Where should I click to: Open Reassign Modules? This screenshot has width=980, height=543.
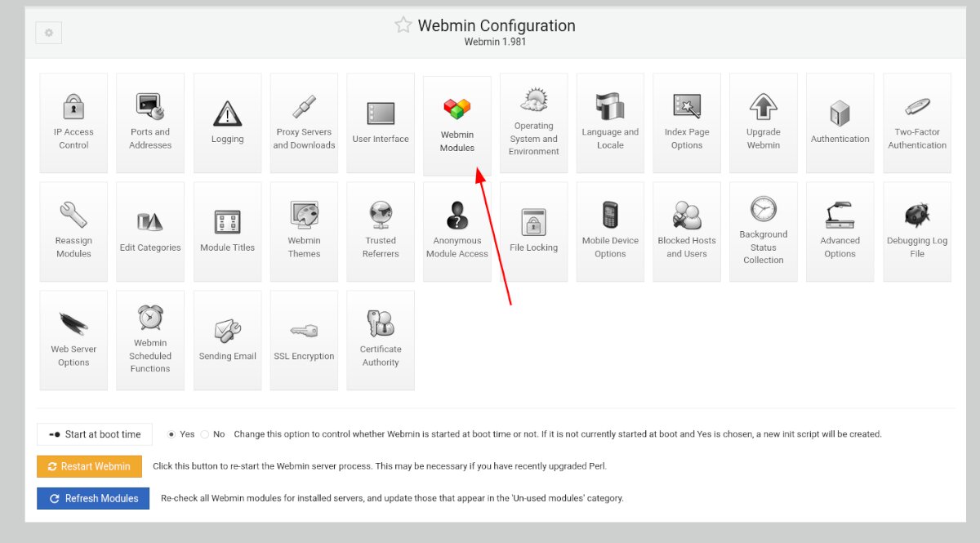[x=73, y=231]
